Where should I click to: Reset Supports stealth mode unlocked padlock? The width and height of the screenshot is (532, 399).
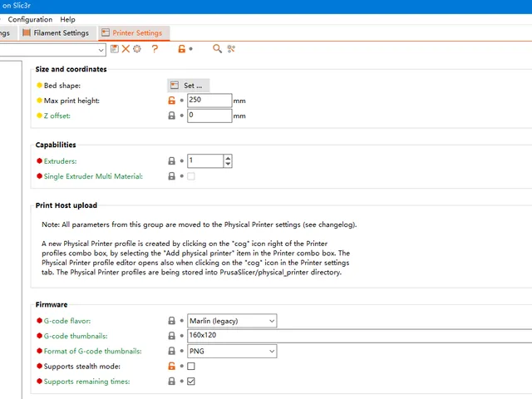pyautogui.click(x=172, y=366)
